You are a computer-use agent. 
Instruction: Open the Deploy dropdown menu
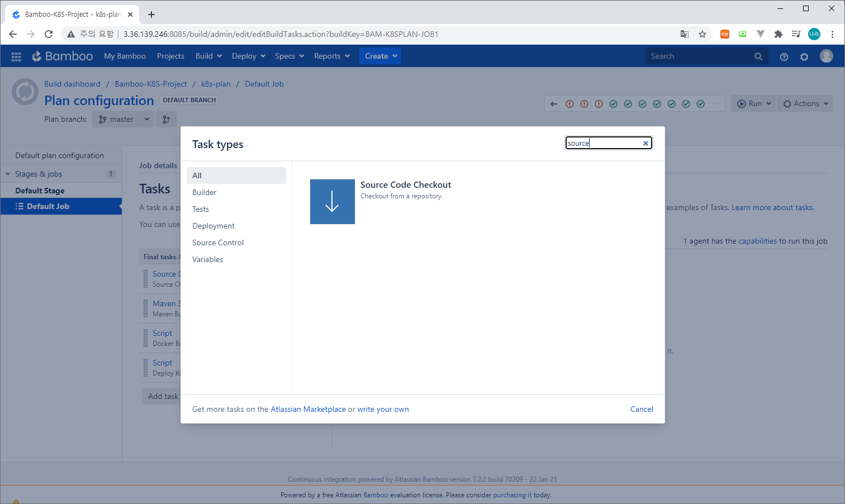pos(249,56)
